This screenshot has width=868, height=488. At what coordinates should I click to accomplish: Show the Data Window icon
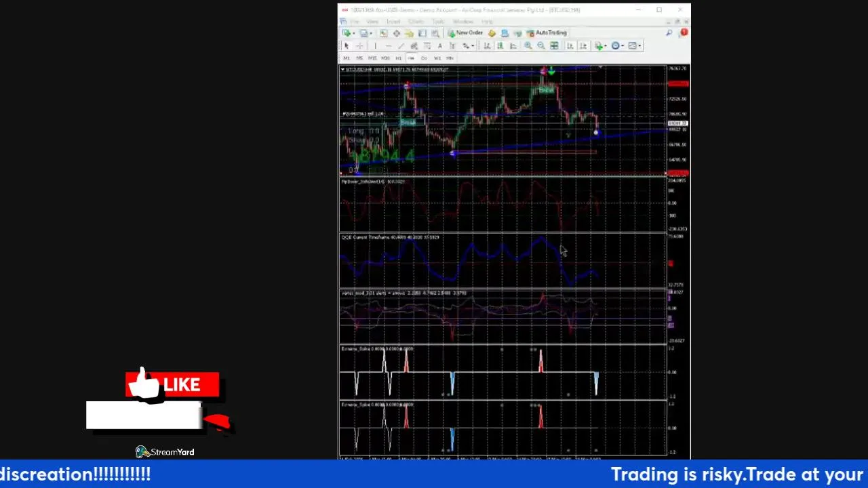[x=396, y=33]
